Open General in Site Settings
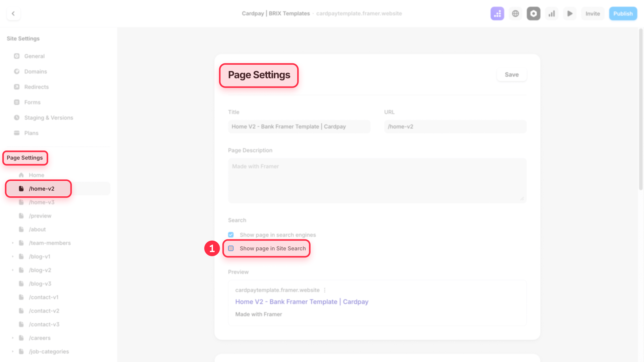 (x=34, y=56)
